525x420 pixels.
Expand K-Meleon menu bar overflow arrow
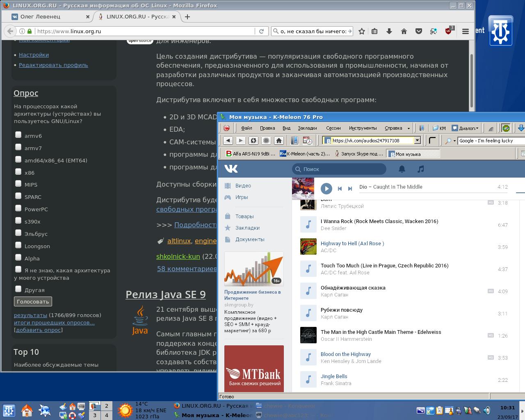pos(409,128)
